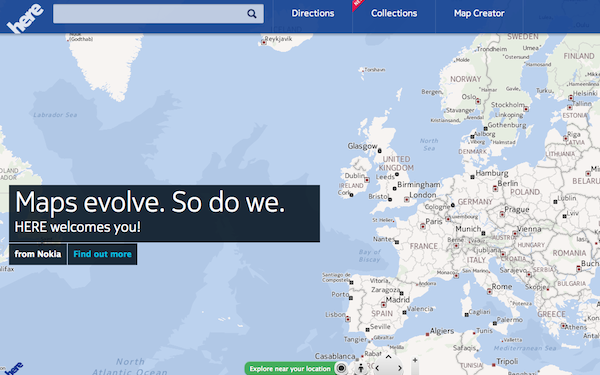The image size is (600, 375).
Task: Click into the search input field
Action: point(150,14)
